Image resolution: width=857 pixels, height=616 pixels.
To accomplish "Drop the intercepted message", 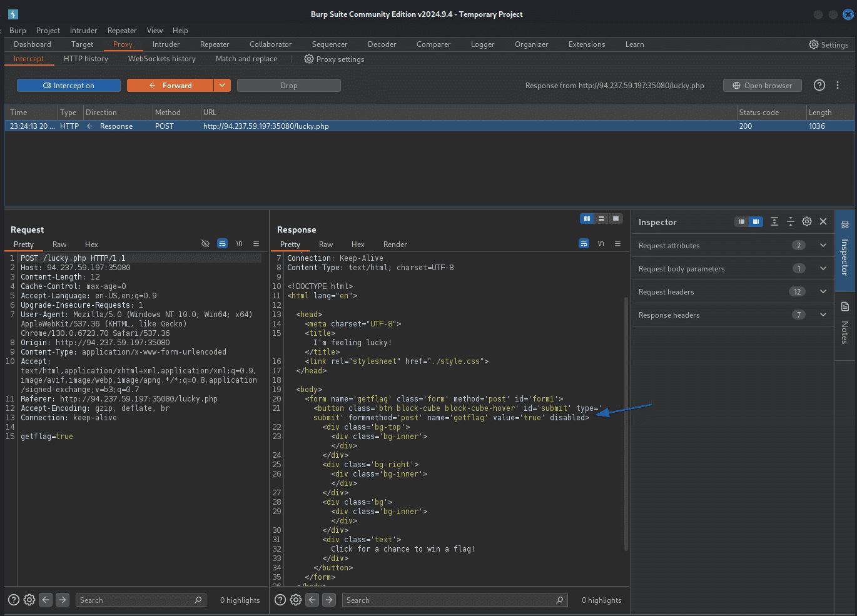I will coord(289,85).
